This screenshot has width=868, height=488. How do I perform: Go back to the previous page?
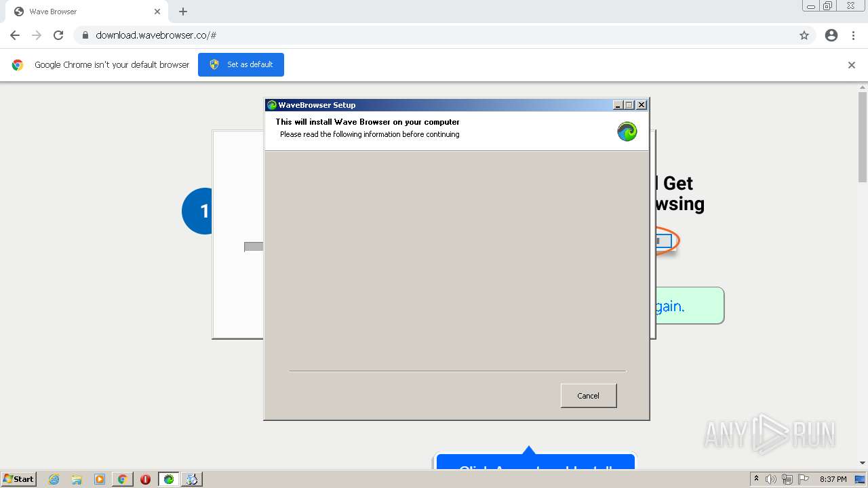15,35
